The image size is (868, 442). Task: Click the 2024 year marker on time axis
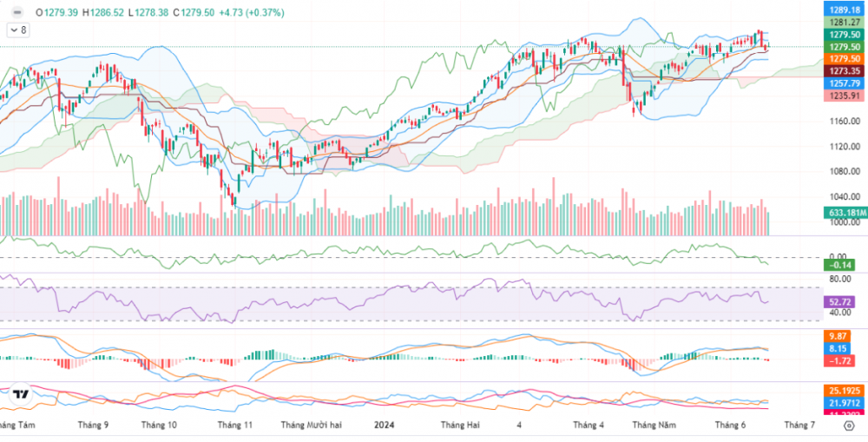385,426
